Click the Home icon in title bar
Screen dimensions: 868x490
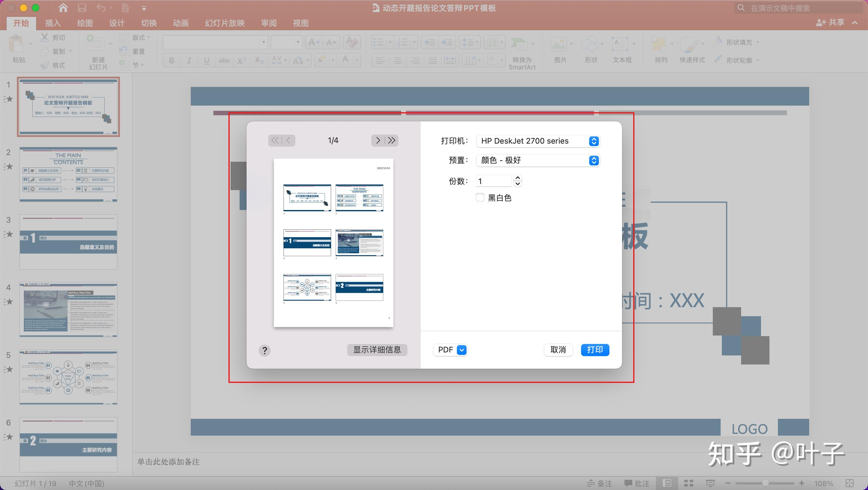[x=63, y=8]
